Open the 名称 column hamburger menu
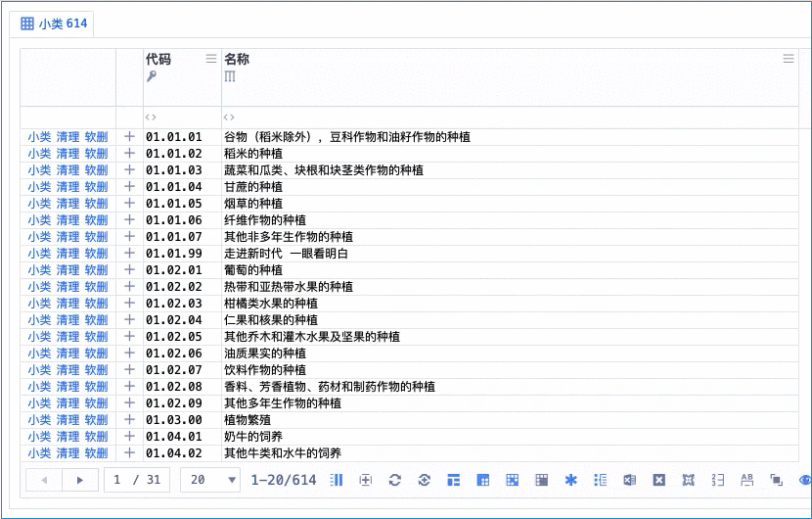This screenshot has height=519, width=812. coord(789,59)
